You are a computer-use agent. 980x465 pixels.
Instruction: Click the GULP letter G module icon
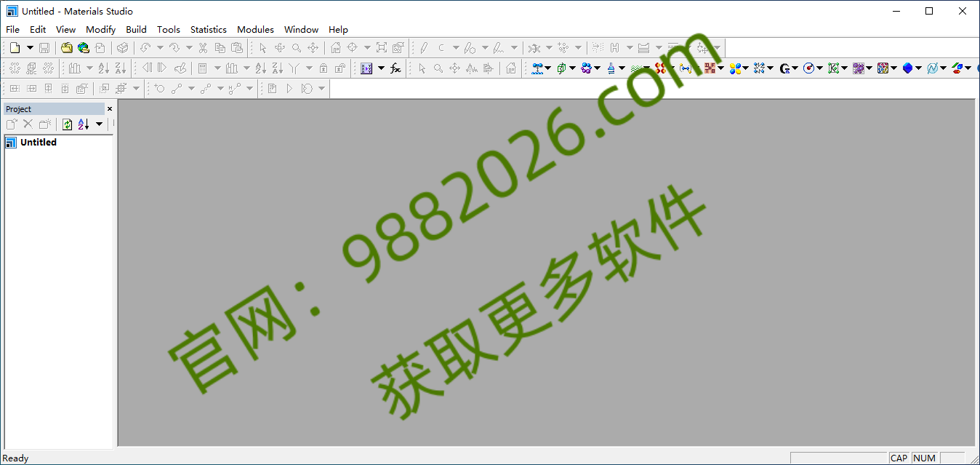click(x=784, y=68)
